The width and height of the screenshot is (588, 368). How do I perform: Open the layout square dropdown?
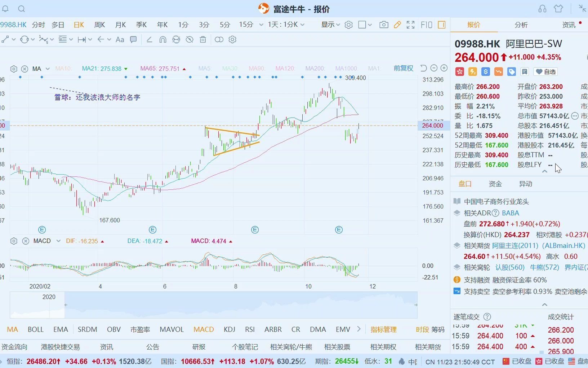pos(365,25)
